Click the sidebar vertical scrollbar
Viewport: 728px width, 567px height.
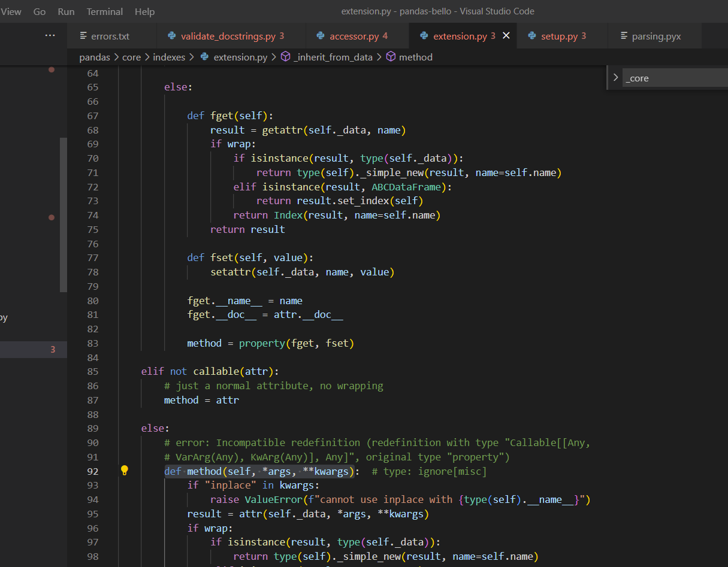[x=64, y=215]
